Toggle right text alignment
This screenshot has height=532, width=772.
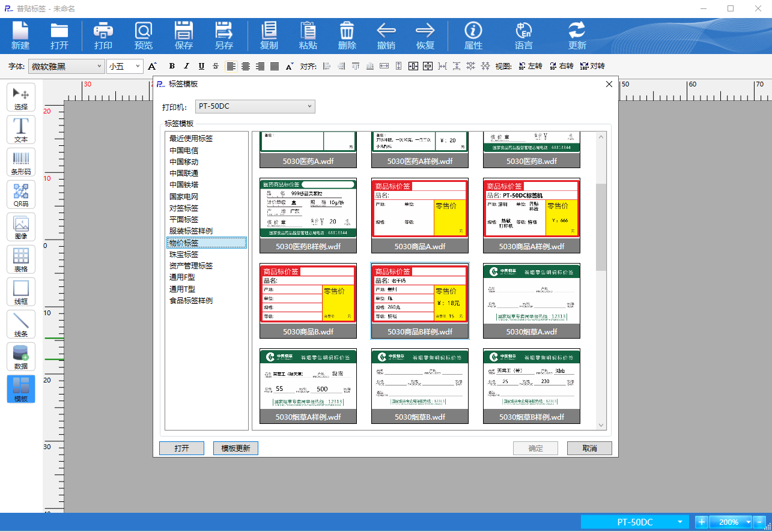point(260,66)
